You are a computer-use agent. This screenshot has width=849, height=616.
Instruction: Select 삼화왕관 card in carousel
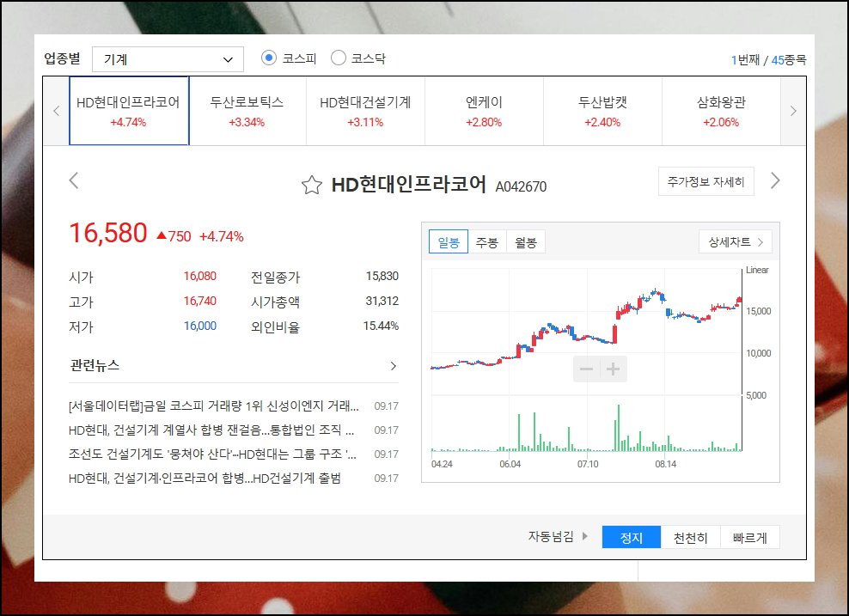pyautogui.click(x=721, y=111)
